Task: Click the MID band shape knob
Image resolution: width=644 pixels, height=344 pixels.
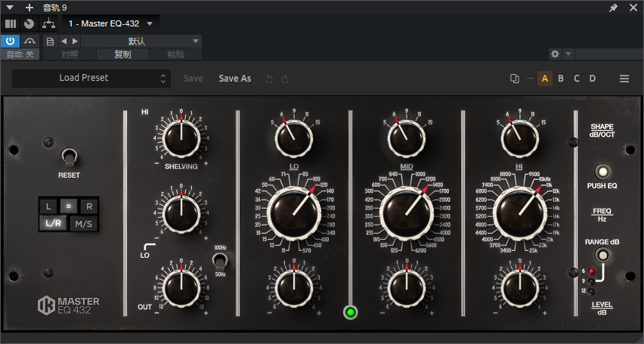Action: [x=406, y=139]
